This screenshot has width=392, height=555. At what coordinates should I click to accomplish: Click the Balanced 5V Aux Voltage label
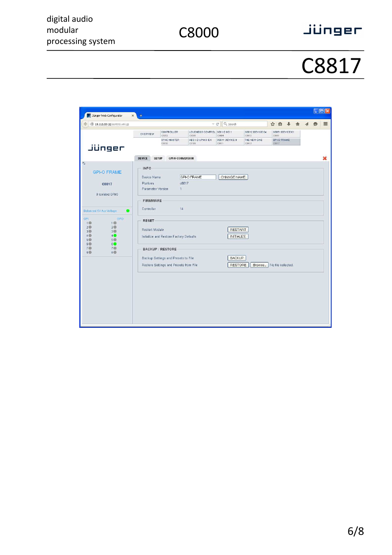(x=100, y=211)
